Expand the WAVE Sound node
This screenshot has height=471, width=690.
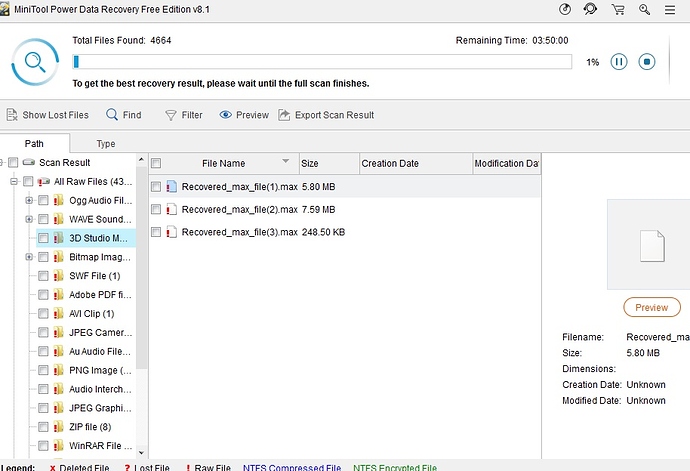point(29,219)
